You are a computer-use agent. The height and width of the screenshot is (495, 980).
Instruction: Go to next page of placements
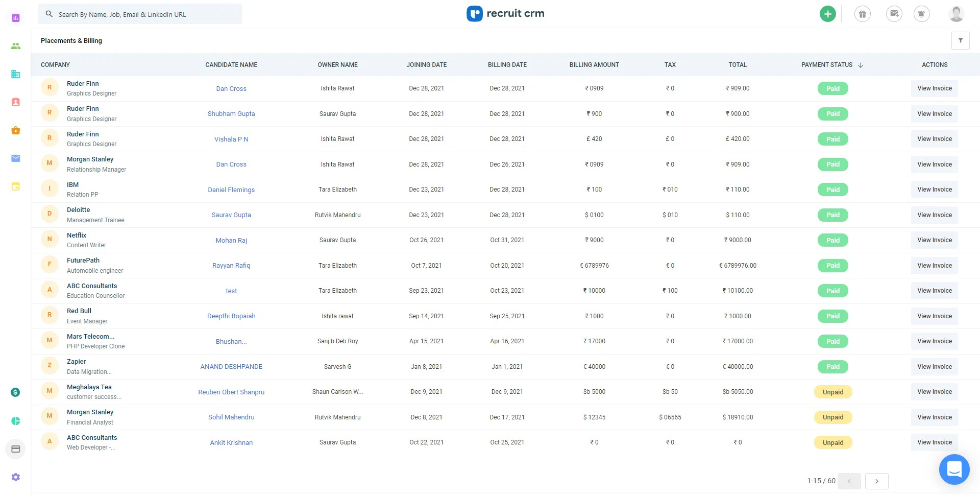[877, 481]
